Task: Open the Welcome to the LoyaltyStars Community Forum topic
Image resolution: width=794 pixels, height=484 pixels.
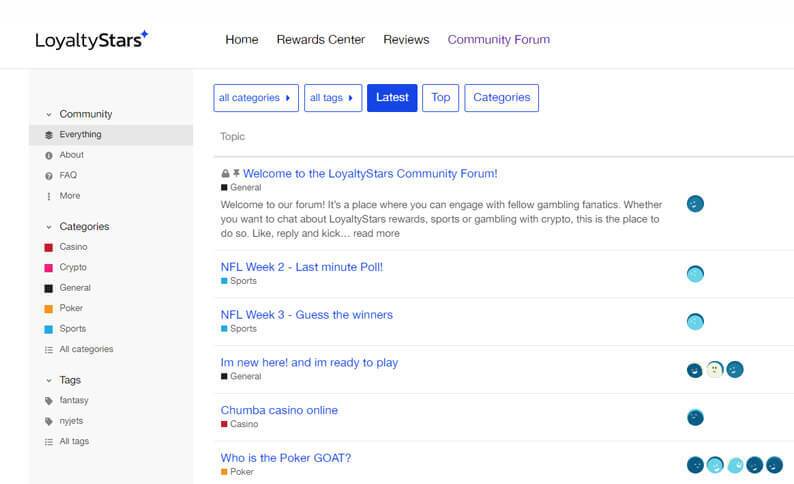Action: 370,174
